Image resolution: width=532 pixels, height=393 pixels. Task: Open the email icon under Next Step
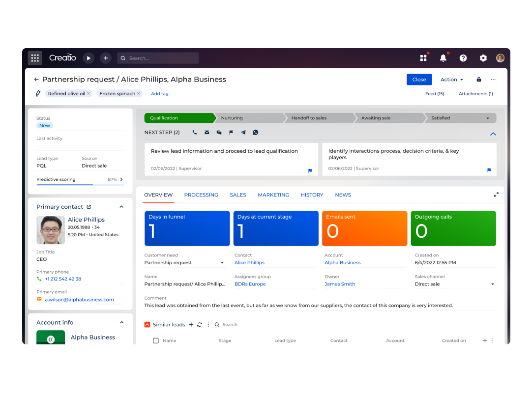pos(207,132)
